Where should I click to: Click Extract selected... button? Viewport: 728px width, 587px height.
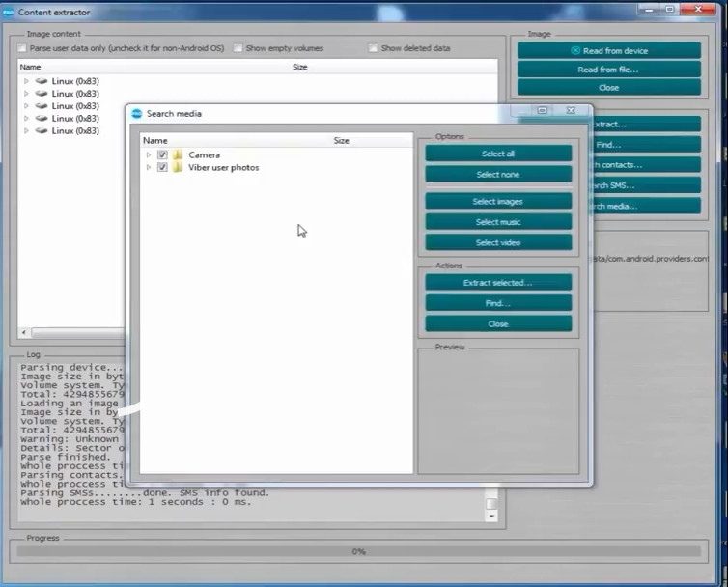[x=498, y=282]
